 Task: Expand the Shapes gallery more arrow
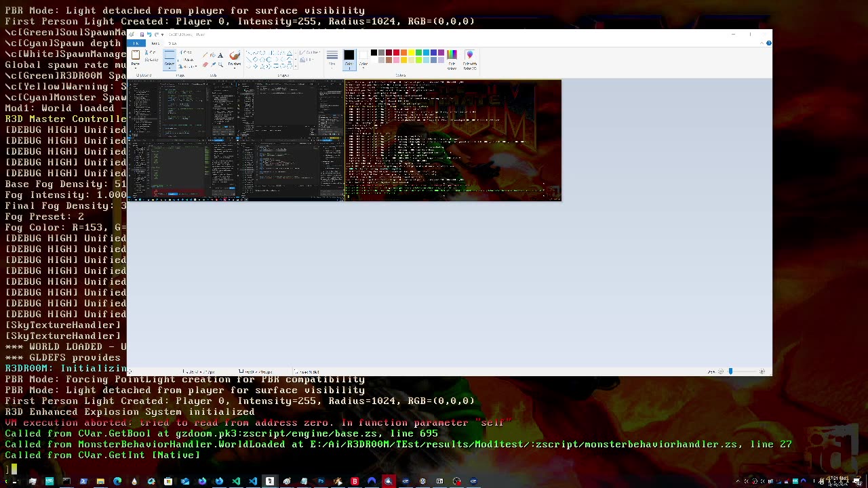(296, 66)
